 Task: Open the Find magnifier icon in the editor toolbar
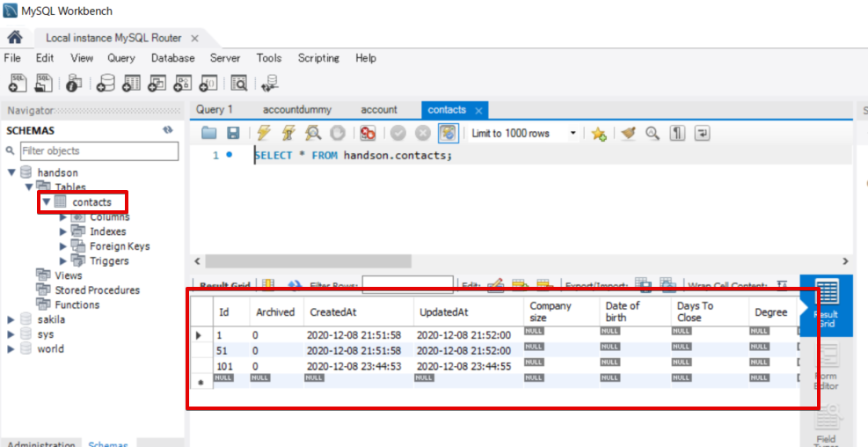(x=653, y=133)
